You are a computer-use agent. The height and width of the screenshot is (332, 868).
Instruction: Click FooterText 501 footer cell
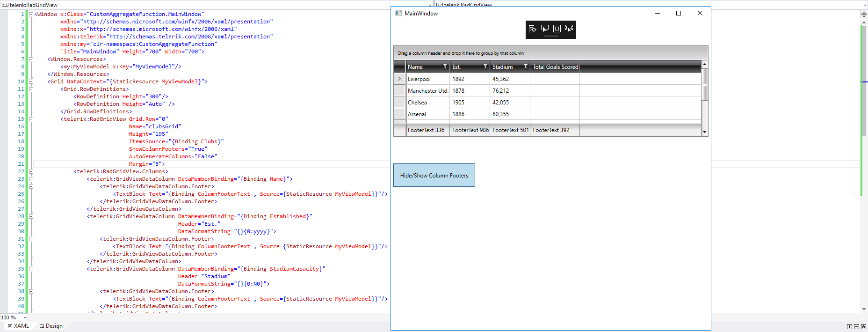click(510, 130)
